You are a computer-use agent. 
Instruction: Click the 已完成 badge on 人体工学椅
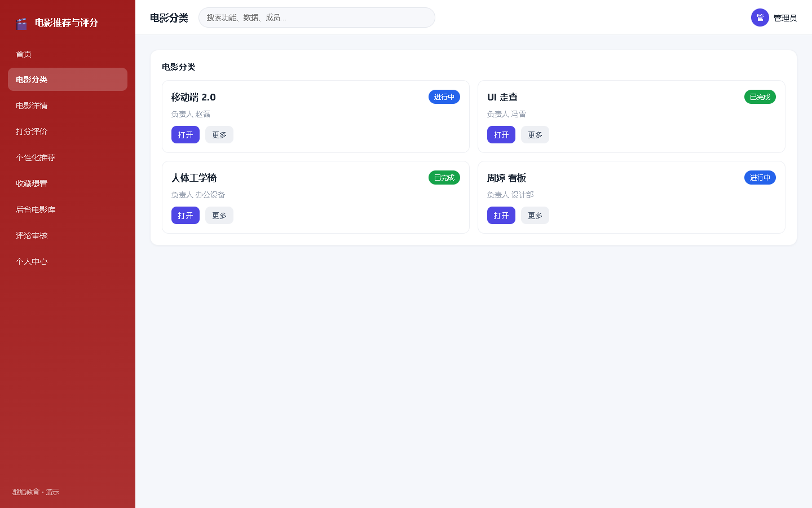tap(444, 178)
